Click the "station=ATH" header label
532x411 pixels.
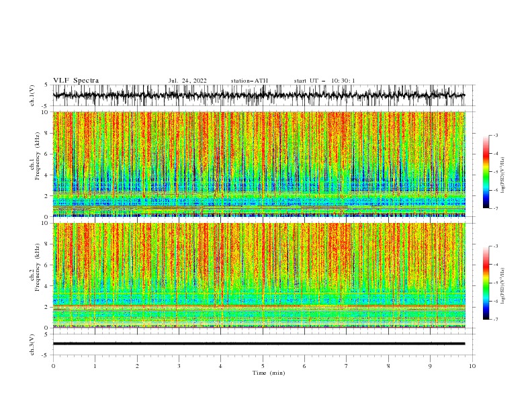(249, 81)
